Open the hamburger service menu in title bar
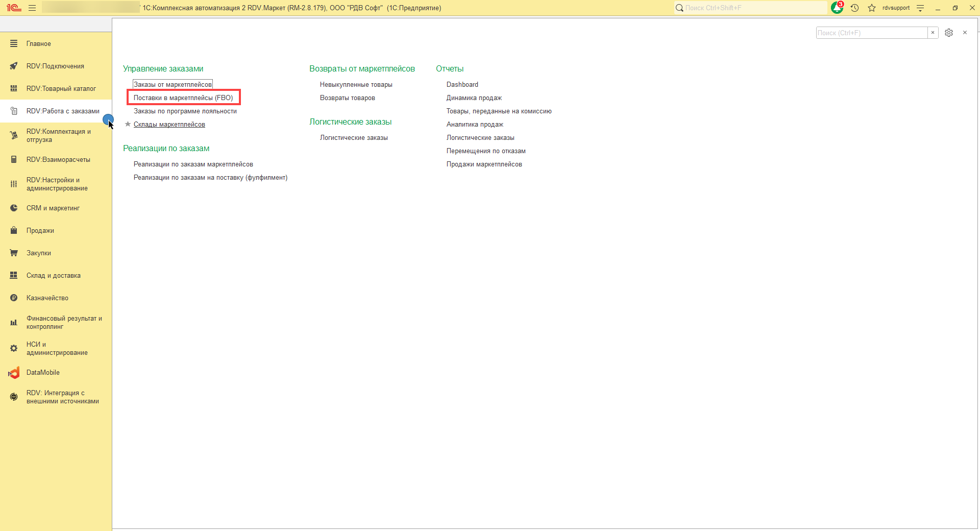Screen dimensions: 980x531 [x=32, y=8]
